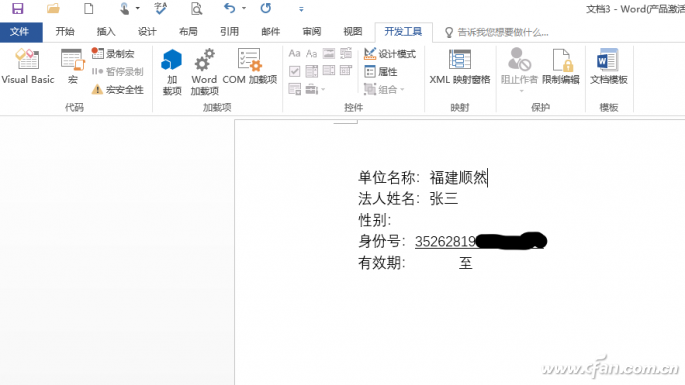Start recording with 录制宏
685x385 pixels.
[x=113, y=54]
